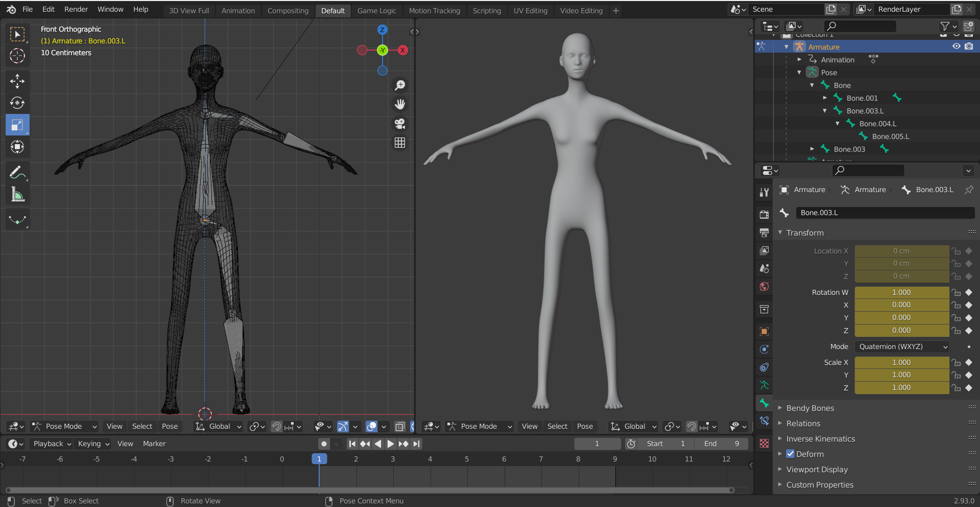Switch to the Scripting workspace tab
The height and width of the screenshot is (507, 980).
click(487, 10)
